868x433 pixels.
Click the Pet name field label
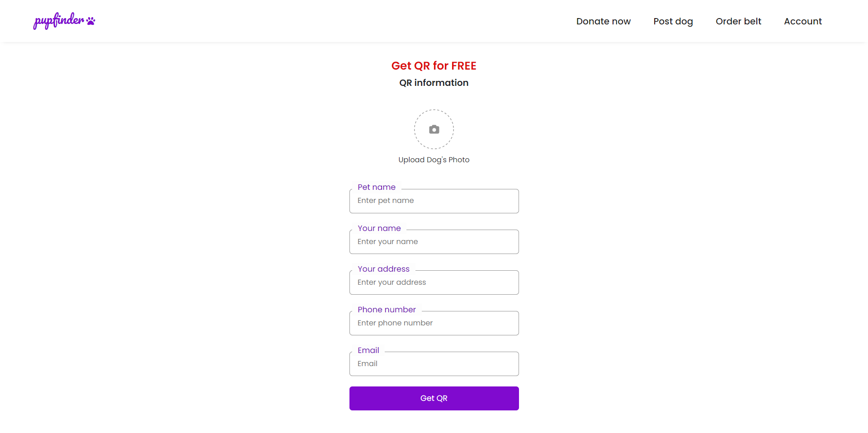pos(376,187)
